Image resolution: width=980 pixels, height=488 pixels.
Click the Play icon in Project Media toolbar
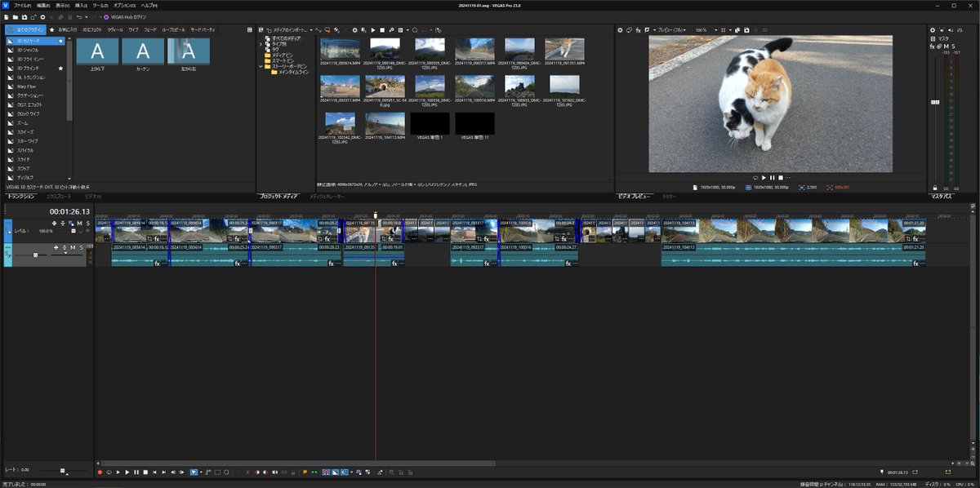[x=373, y=30]
